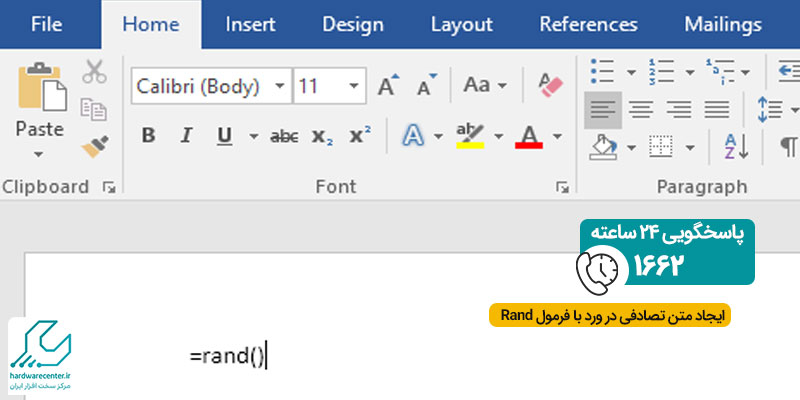Expand Text Effects arrow
This screenshot has height=400, width=800.
[438, 136]
